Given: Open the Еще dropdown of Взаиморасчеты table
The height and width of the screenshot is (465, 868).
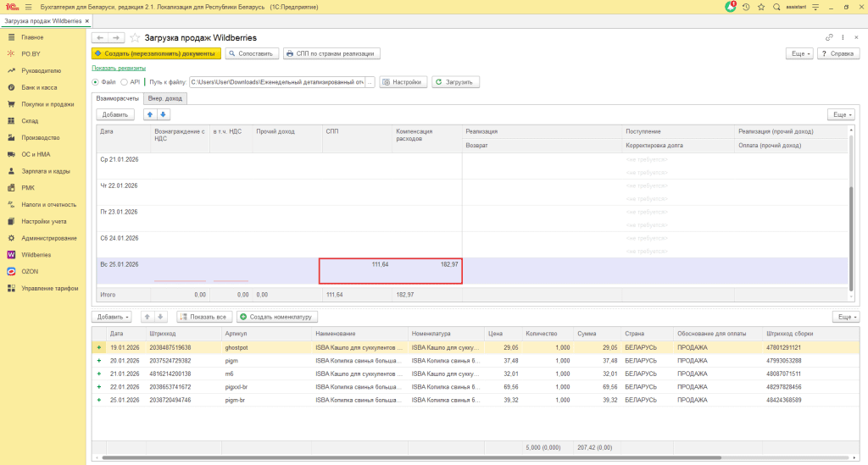Looking at the screenshot, I should pyautogui.click(x=842, y=114).
